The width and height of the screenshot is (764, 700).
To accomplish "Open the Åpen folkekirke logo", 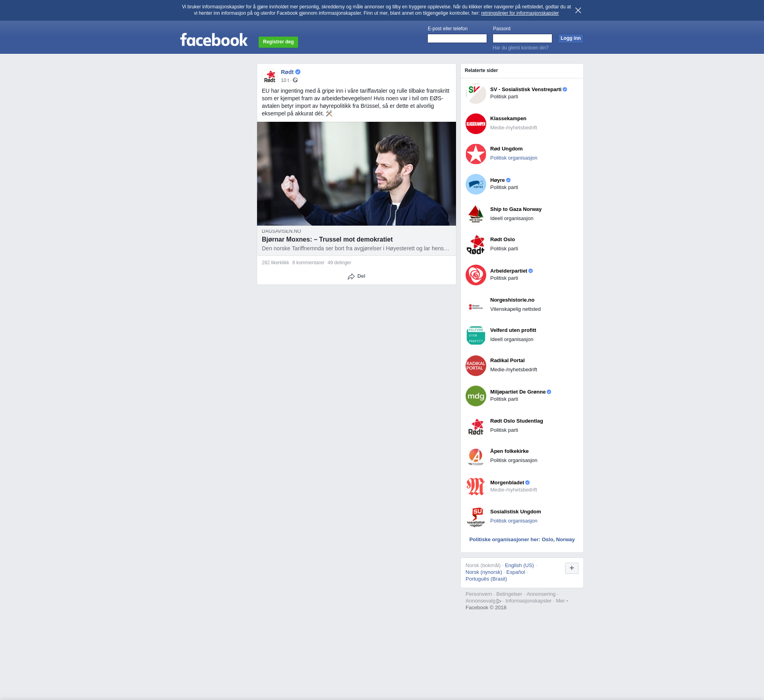I will 476,456.
